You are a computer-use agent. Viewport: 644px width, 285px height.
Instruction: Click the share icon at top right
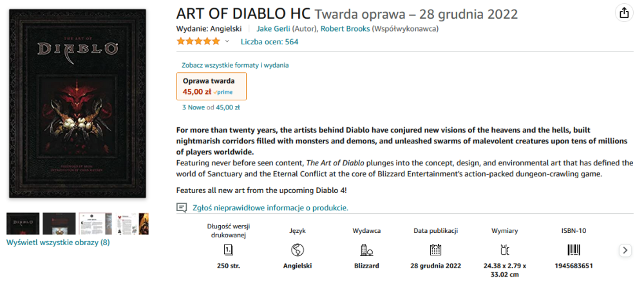click(623, 13)
